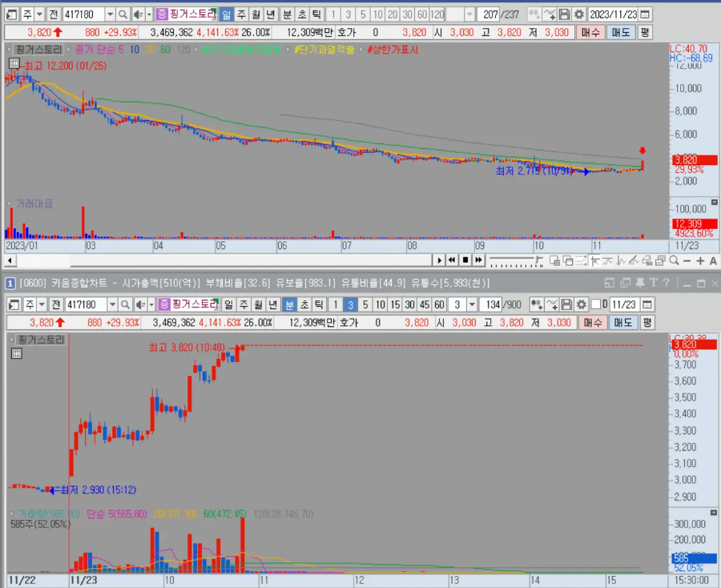The height and width of the screenshot is (588, 721).
Task: Select the 분 minute tab in lower chart
Action: [x=290, y=304]
